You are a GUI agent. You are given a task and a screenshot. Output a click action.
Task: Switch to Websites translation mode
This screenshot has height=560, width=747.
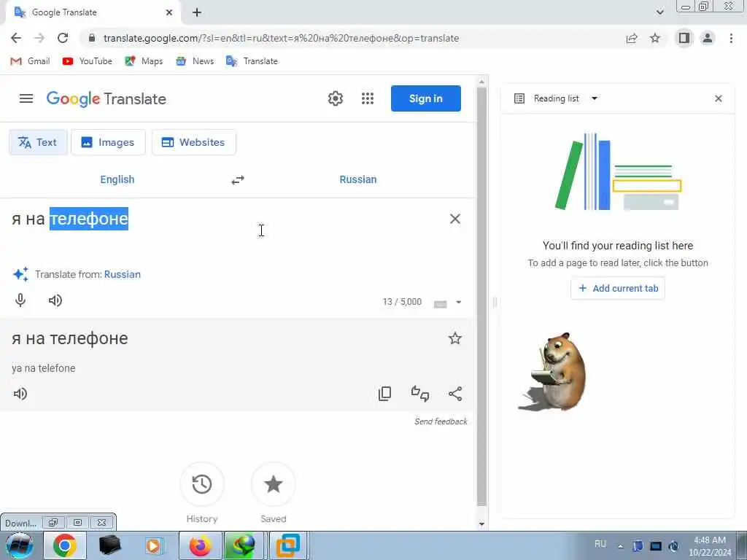(x=194, y=142)
